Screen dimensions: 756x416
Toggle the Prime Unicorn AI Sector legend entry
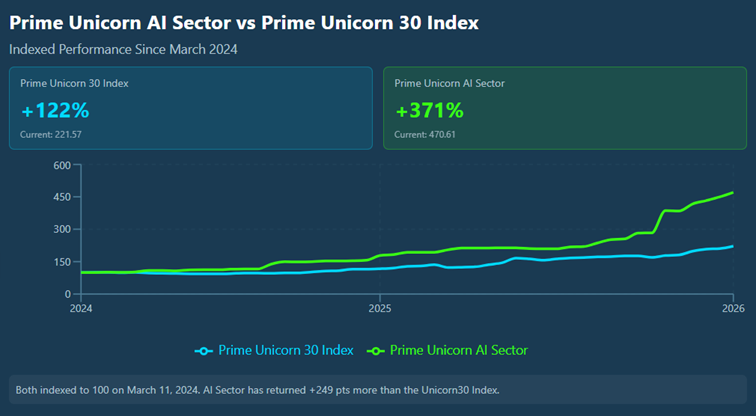(458, 350)
